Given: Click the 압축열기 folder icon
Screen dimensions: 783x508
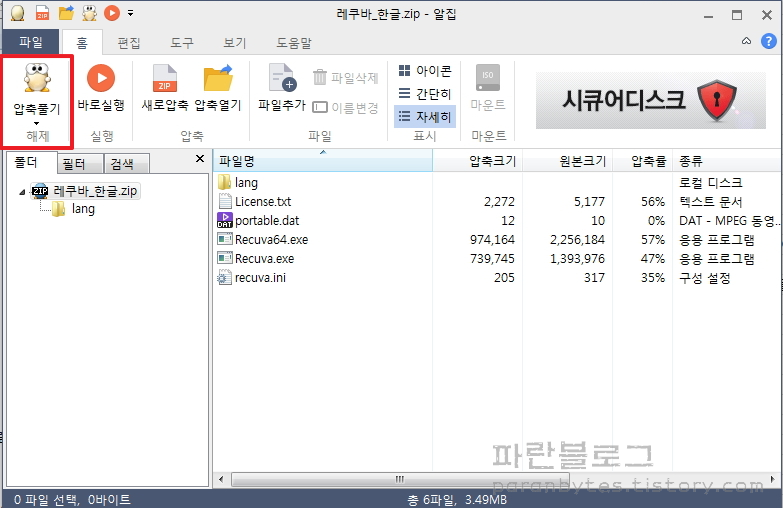Looking at the screenshot, I should pyautogui.click(x=218, y=78).
